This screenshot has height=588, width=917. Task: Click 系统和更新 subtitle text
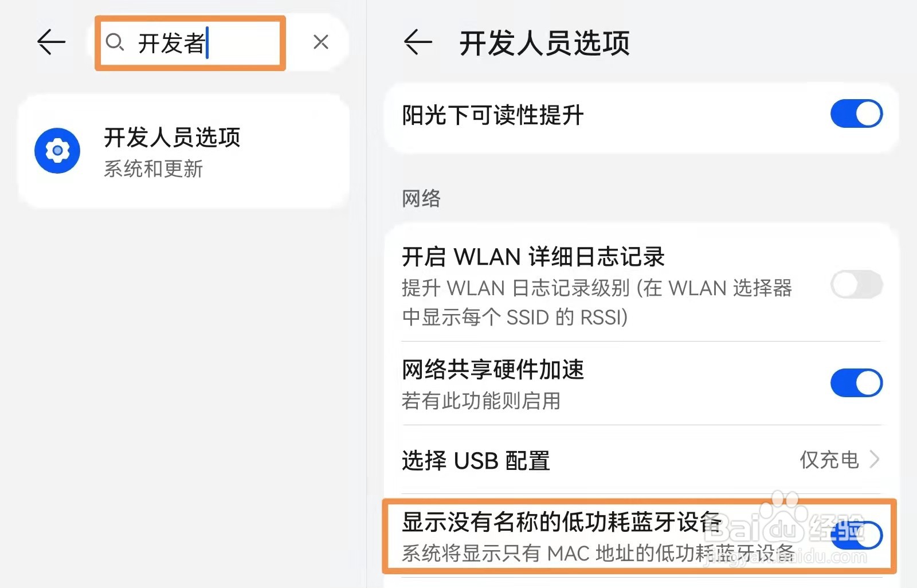coord(153,169)
